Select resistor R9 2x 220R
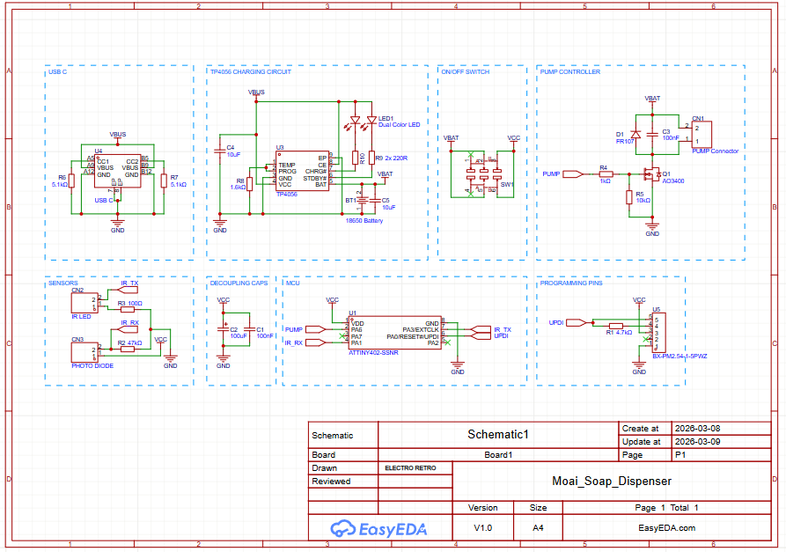The height and width of the screenshot is (552, 786). (371, 158)
